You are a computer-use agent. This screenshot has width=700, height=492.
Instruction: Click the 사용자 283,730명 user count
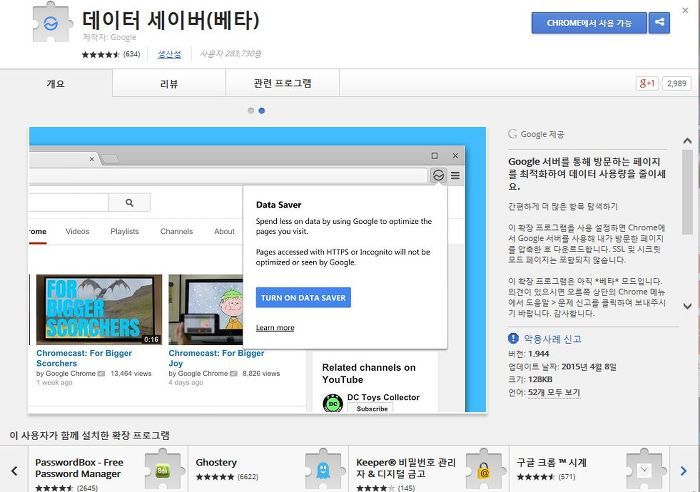click(x=230, y=54)
